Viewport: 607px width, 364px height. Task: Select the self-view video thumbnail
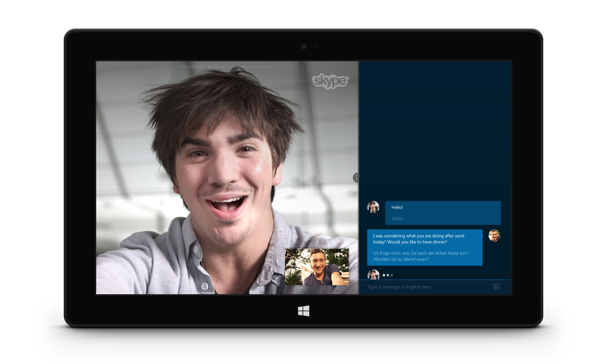(317, 267)
